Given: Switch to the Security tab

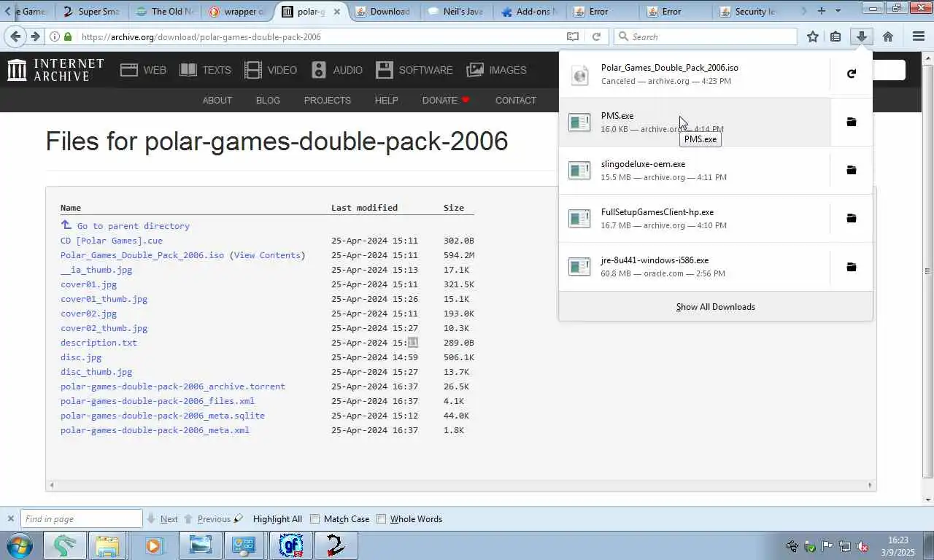Looking at the screenshot, I should pos(748,11).
